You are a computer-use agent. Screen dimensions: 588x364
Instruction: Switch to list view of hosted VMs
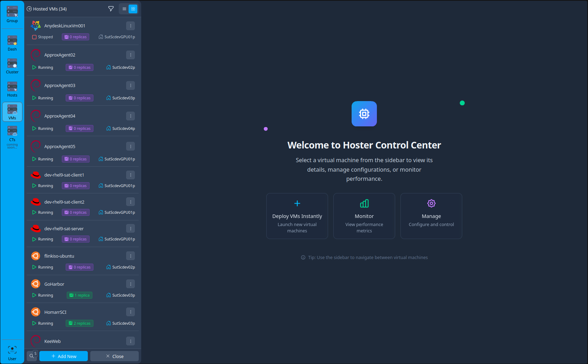click(124, 8)
